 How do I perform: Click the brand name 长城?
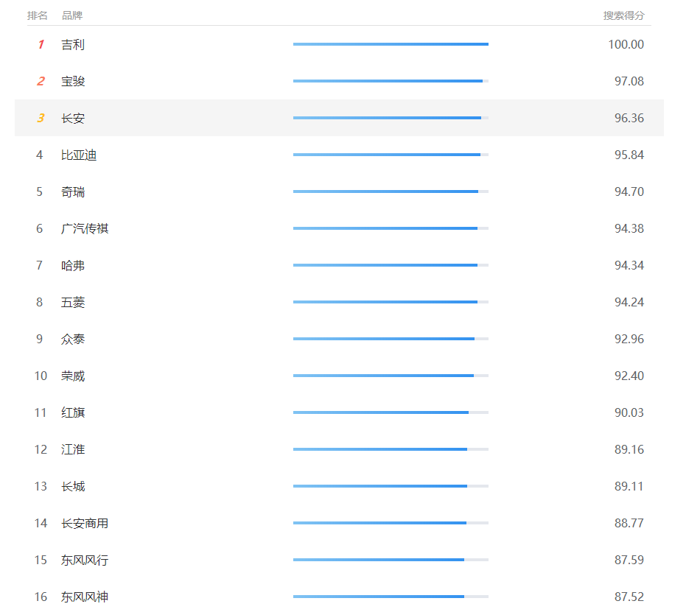click(x=73, y=486)
